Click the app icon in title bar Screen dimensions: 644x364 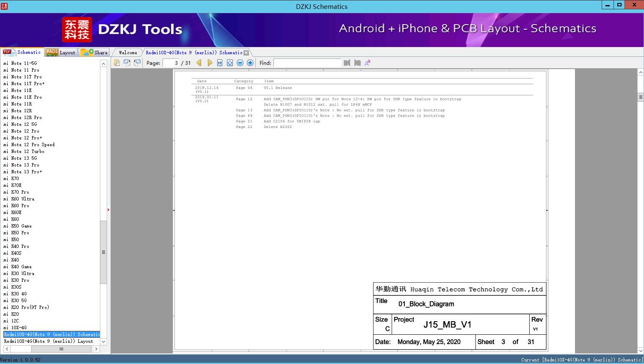click(x=4, y=6)
